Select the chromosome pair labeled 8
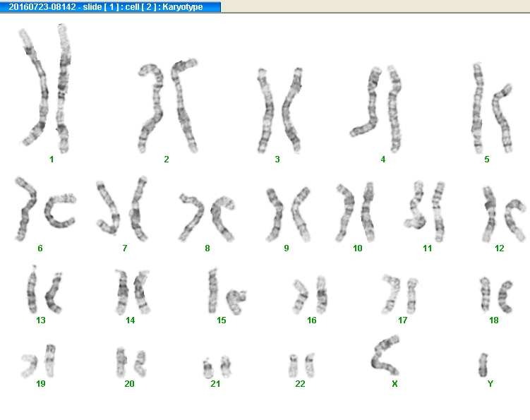The width and height of the screenshot is (530, 420). pos(207,217)
